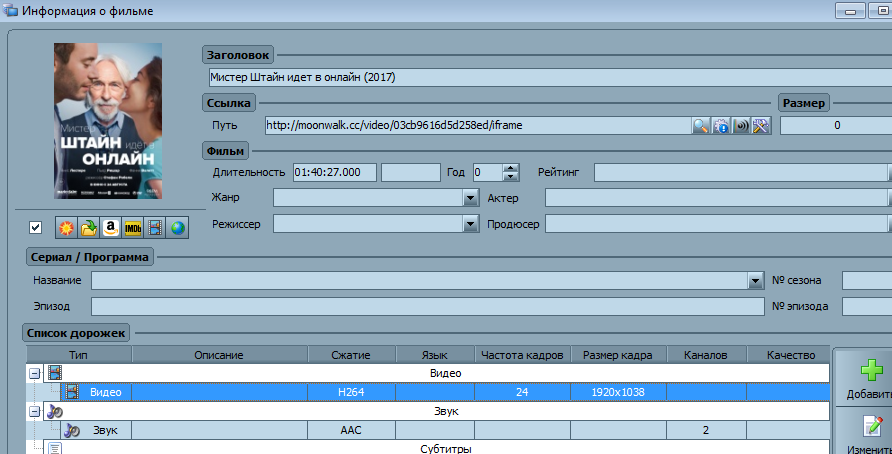Click the magnifier icon beside the path field

(701, 126)
